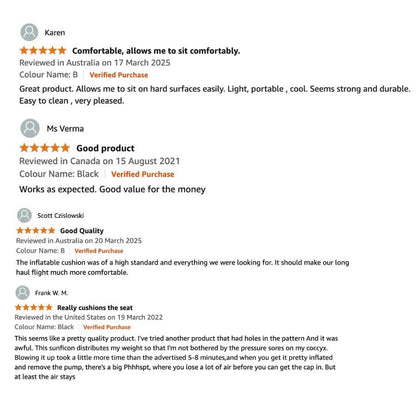Click Frank W. M.'s profile avatar icon
Viewport: 416px width, 416px height.
point(23,293)
